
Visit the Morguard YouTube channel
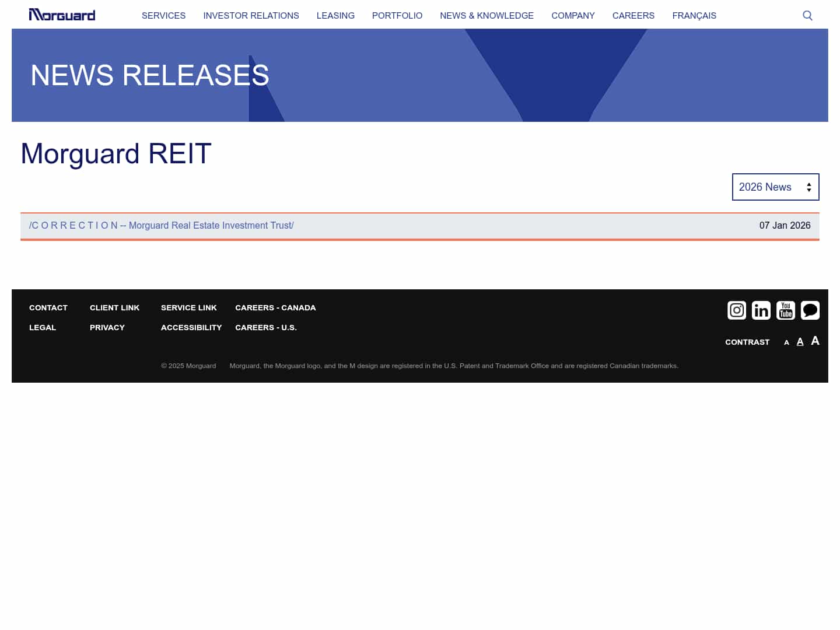click(785, 310)
